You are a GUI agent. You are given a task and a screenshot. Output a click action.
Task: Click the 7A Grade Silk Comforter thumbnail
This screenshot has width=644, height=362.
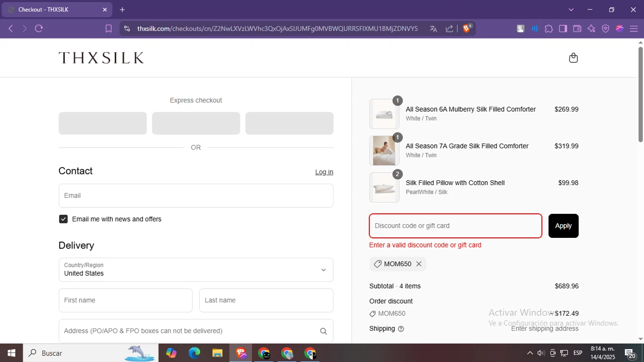tap(384, 151)
